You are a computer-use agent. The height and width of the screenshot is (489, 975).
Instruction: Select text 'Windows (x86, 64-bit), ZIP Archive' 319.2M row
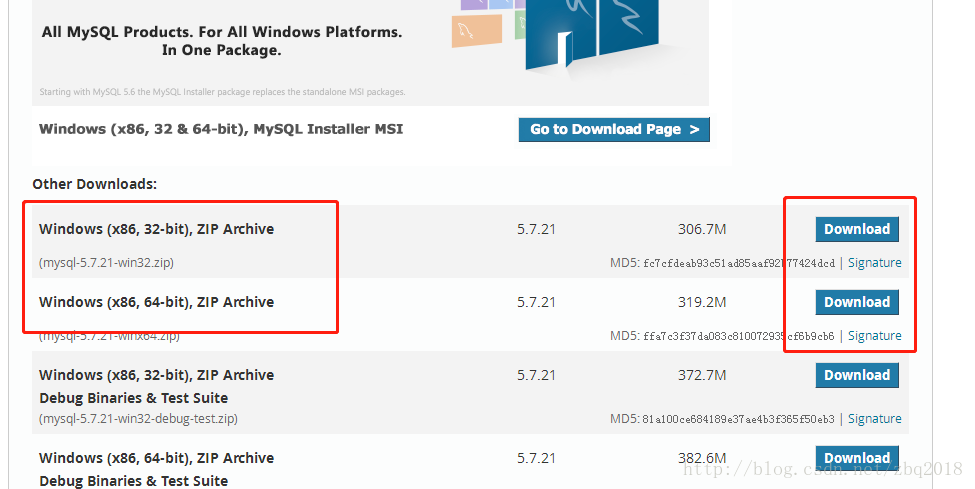point(156,302)
